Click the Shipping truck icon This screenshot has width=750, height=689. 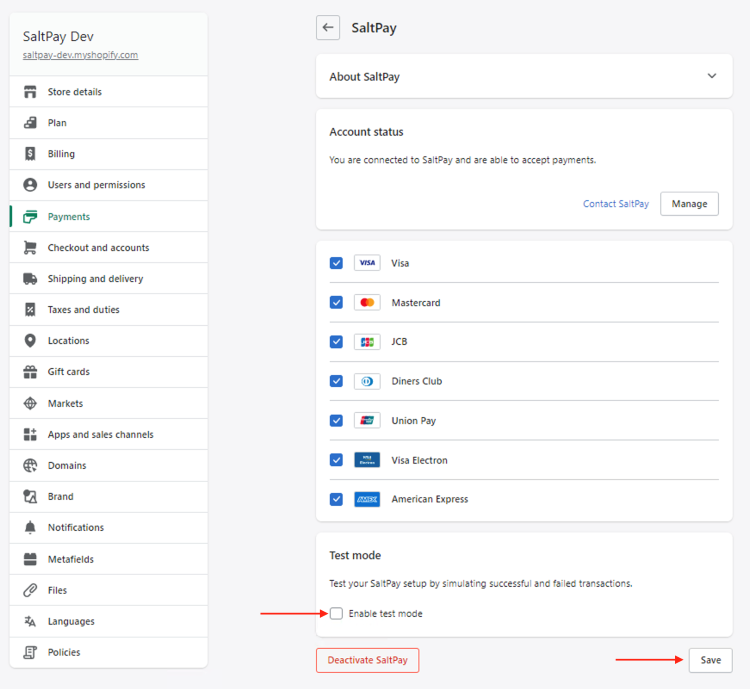pos(30,278)
